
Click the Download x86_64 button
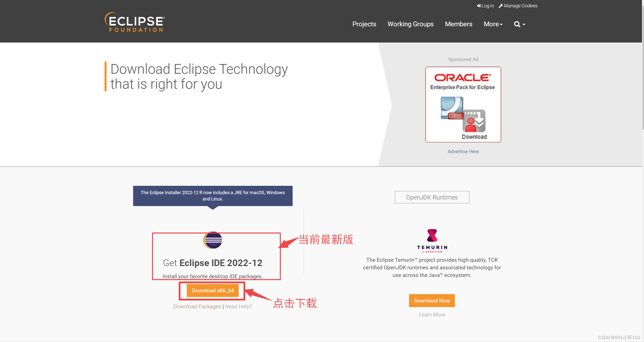[x=213, y=291]
